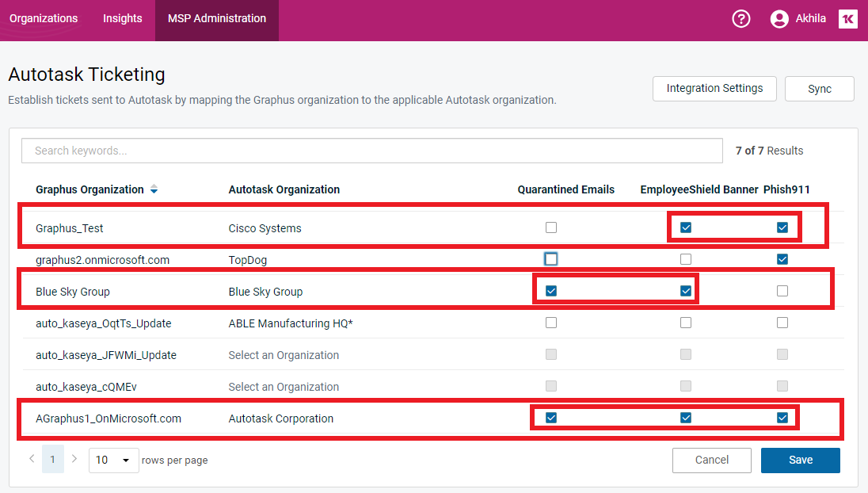
Task: Cancel the ticketing changes
Action: [x=712, y=460]
